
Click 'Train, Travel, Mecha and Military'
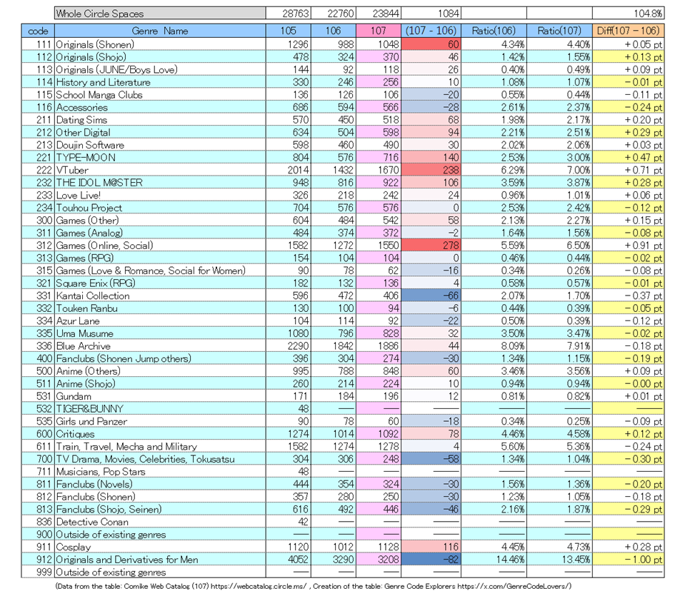click(x=160, y=447)
